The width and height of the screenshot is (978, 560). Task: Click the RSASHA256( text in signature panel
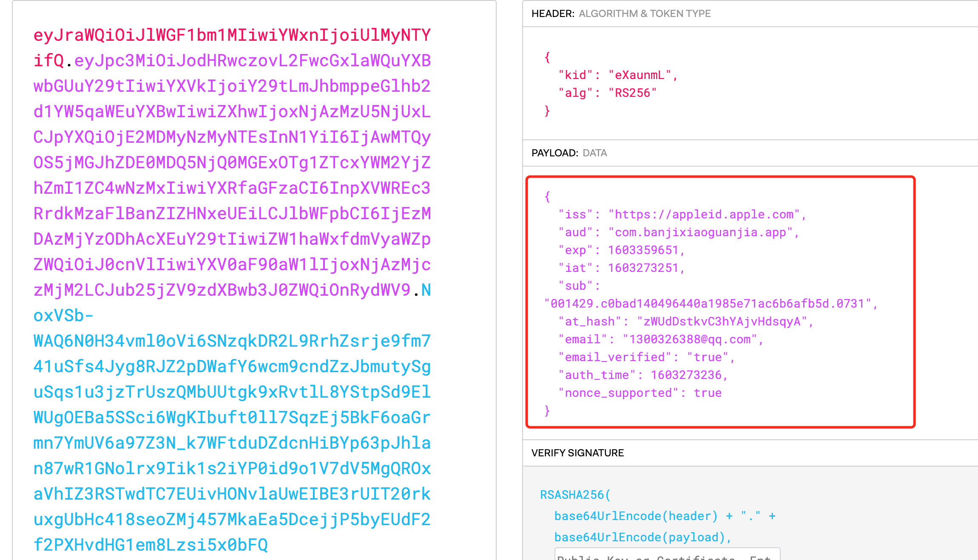point(575,495)
